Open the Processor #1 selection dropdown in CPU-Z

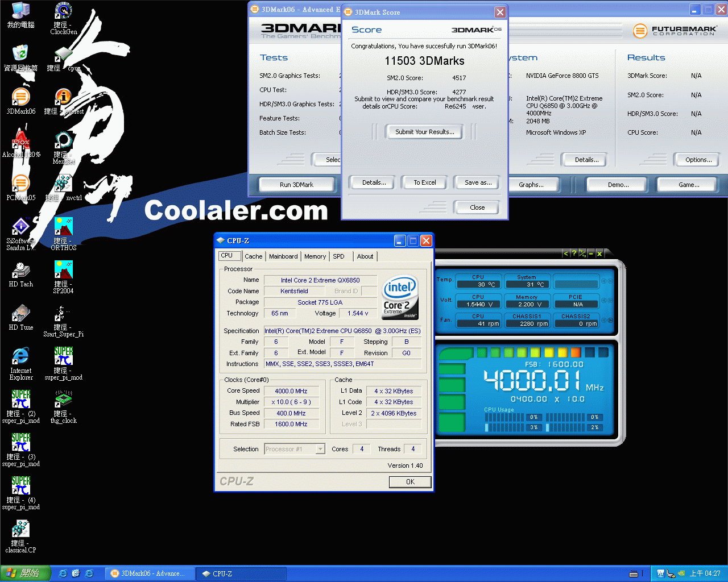[x=295, y=449]
